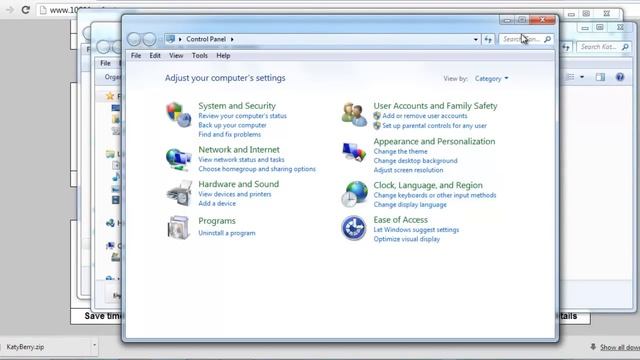Click Change keyboards or other input methods

[x=435, y=196]
